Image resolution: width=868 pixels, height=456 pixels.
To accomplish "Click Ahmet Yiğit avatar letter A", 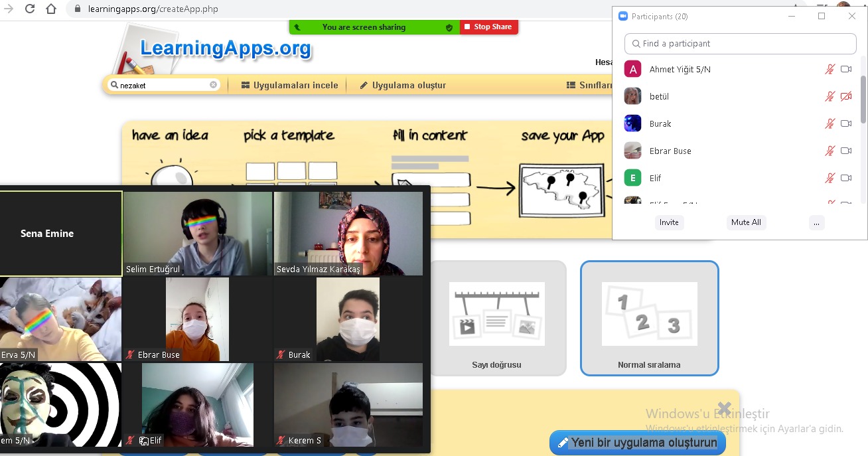I will tap(633, 69).
